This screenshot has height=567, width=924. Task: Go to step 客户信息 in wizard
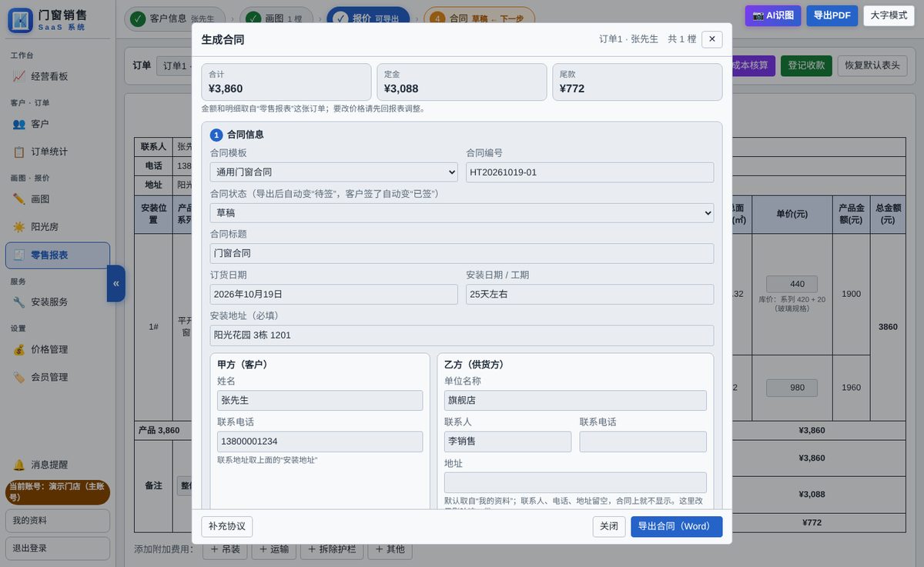tap(175, 18)
